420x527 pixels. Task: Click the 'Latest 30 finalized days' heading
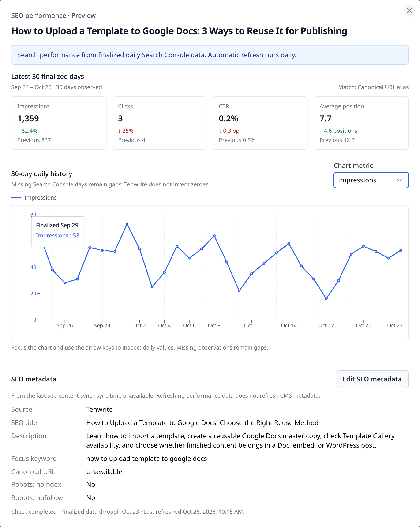coord(48,76)
